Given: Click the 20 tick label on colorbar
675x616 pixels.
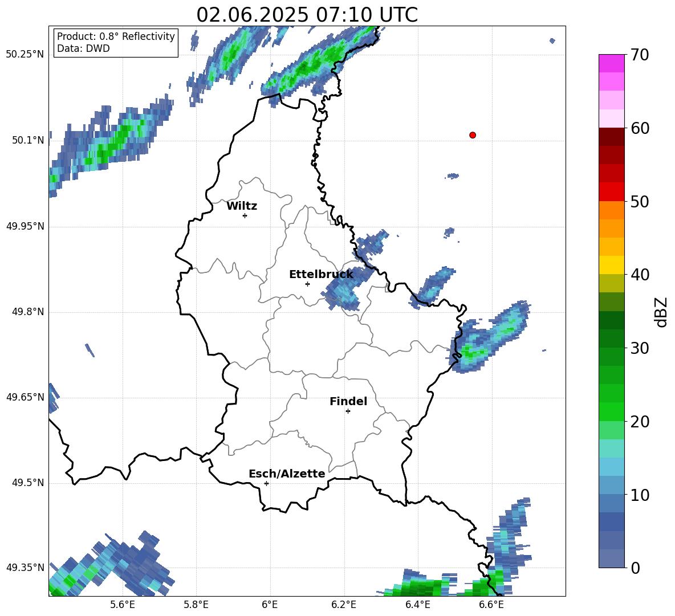Looking at the screenshot, I should 640,422.
